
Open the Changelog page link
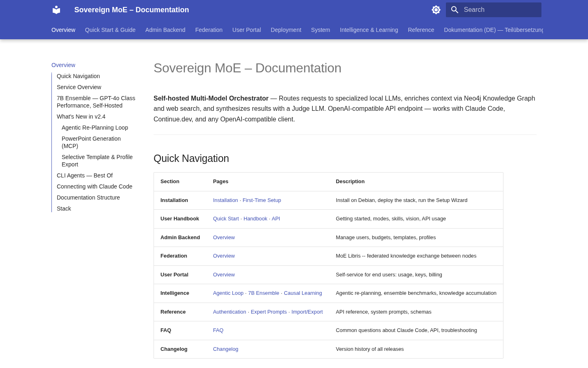coord(225,349)
